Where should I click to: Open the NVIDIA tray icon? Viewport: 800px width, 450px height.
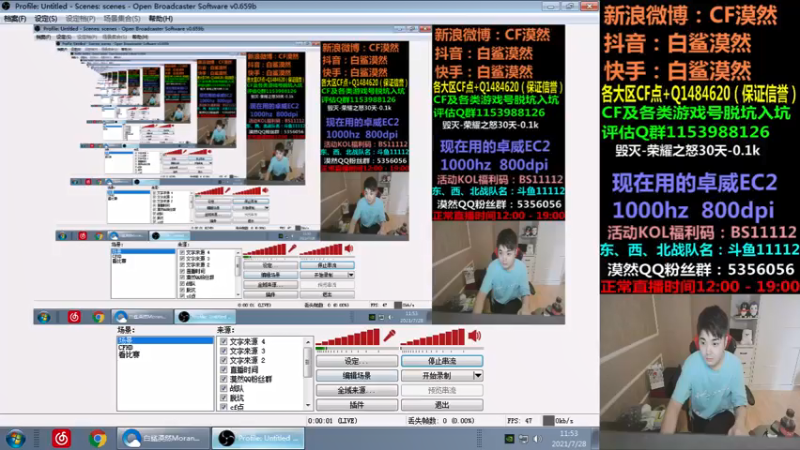tap(509, 439)
